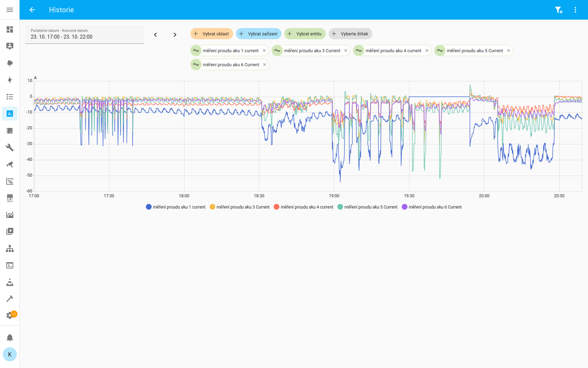Click the Vybrat oblast button

(211, 34)
